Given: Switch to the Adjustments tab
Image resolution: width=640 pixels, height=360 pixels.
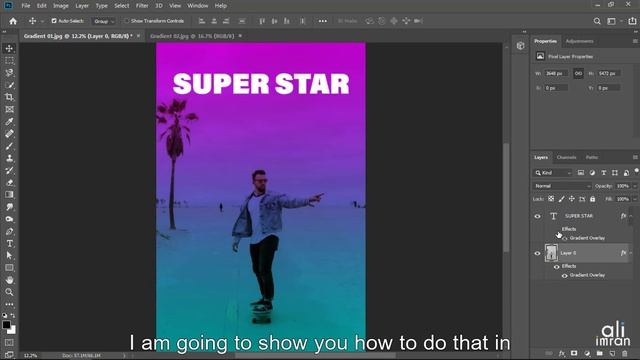Looking at the screenshot, I should pyautogui.click(x=580, y=41).
